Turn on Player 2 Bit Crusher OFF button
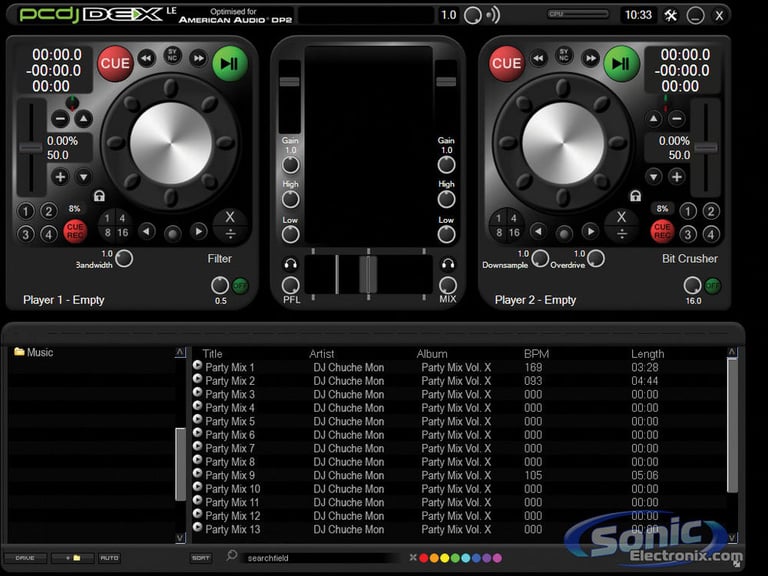The height and width of the screenshot is (576, 768). (x=713, y=286)
